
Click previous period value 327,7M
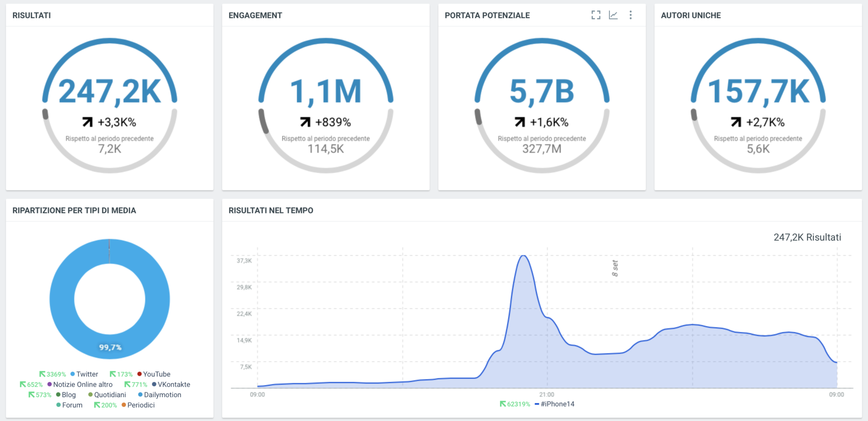[542, 149]
